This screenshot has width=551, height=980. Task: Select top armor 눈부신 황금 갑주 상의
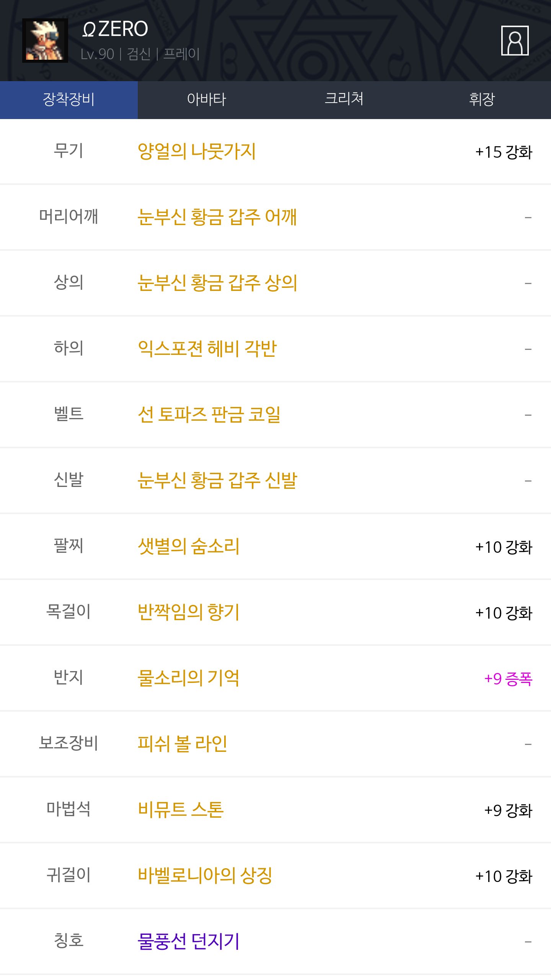point(217,283)
